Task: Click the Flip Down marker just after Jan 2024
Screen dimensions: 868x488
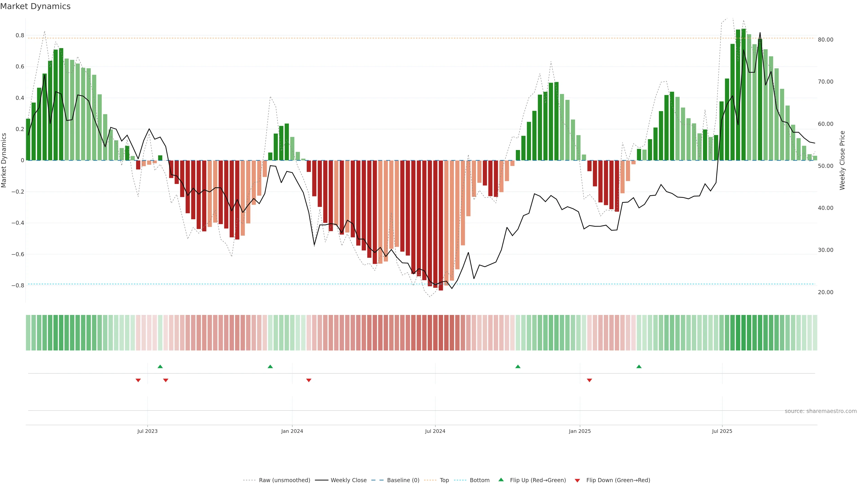Action: click(x=309, y=380)
